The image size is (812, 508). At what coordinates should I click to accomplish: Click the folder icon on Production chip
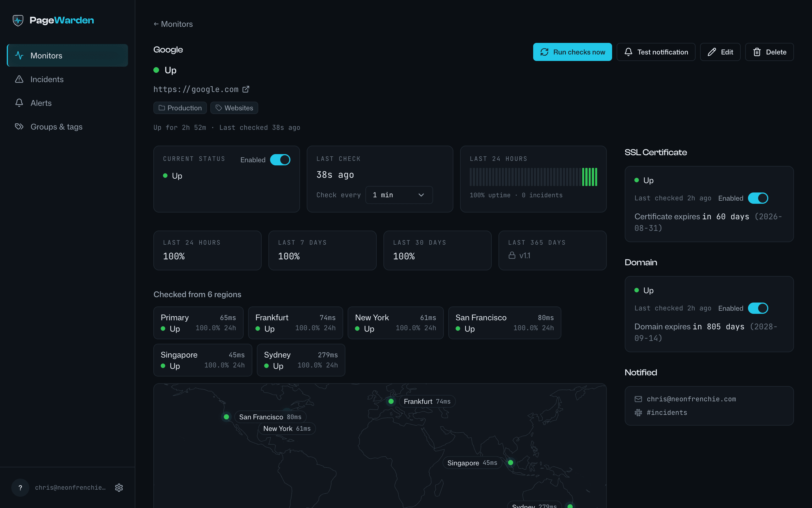click(162, 108)
